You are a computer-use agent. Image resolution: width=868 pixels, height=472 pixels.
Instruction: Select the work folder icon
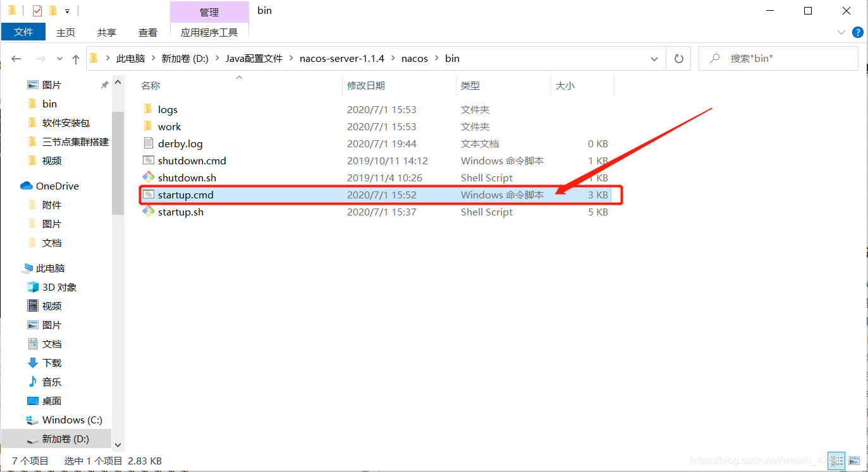[x=148, y=126]
